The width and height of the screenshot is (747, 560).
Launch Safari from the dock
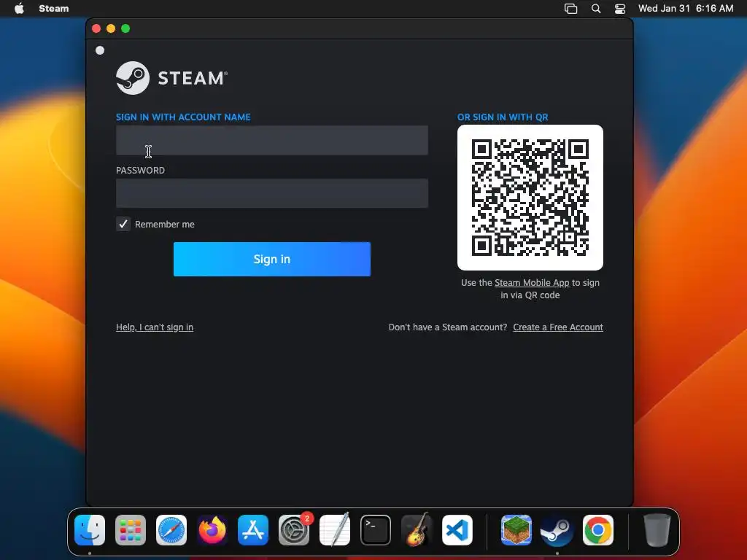[x=171, y=530]
